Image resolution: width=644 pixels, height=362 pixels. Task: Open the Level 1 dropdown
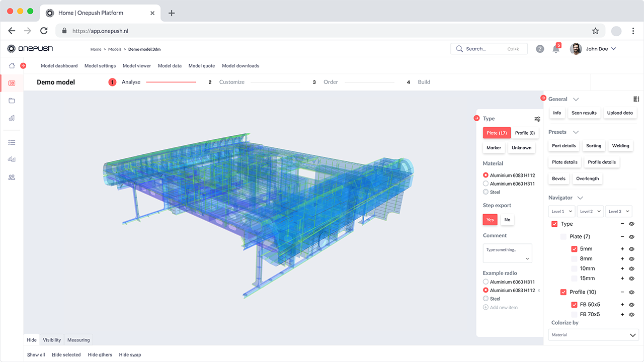pos(561,212)
